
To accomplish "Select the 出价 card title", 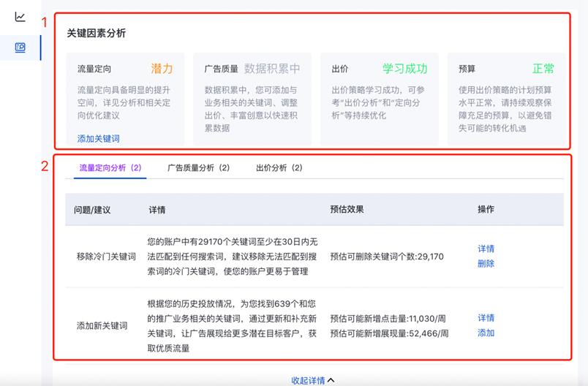I will 339,69.
